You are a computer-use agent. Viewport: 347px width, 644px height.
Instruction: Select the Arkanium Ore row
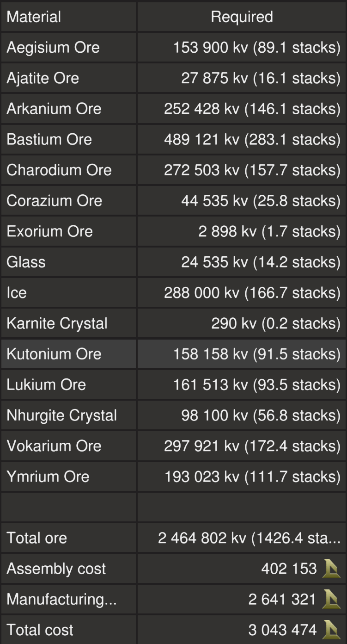coord(54,109)
